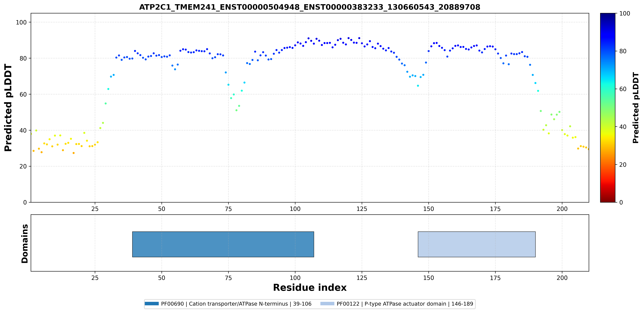Click the pLDDT colorbar gradient
Screen dimensions: 644x313
[608, 108]
